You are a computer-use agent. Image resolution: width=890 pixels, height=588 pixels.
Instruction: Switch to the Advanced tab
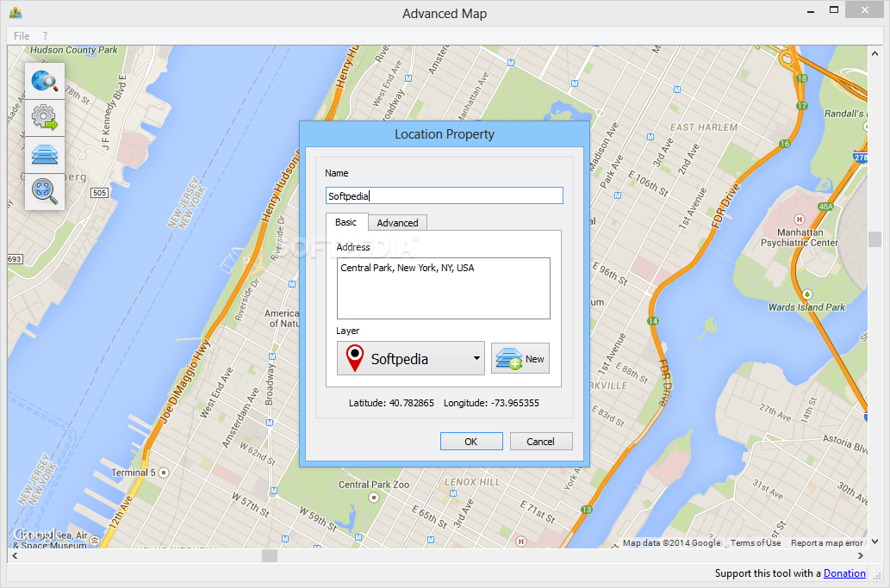tap(397, 223)
